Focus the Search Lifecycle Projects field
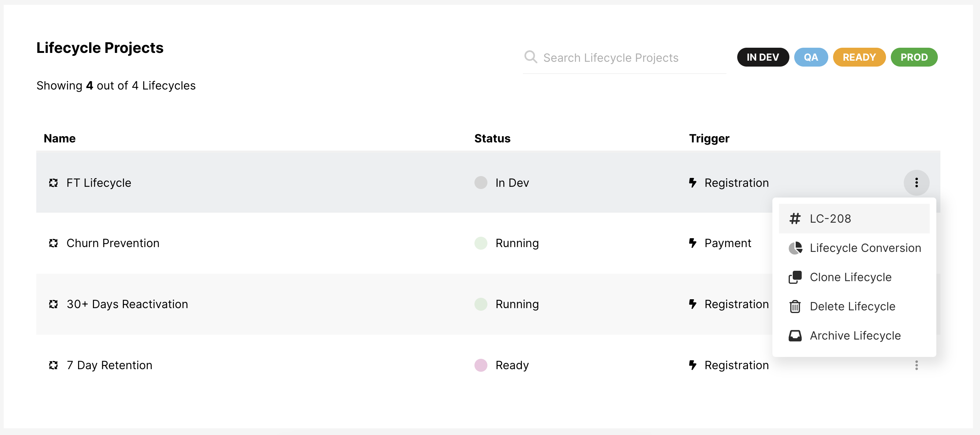 (x=624, y=58)
